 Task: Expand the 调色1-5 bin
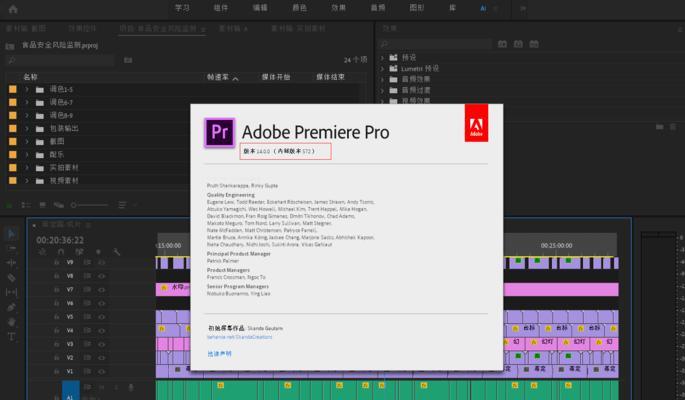(27, 89)
